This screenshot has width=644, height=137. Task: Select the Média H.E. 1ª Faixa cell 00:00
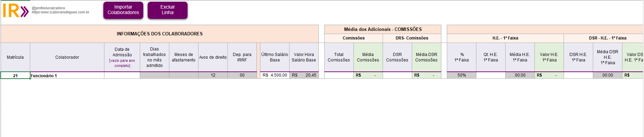[x=520, y=75]
